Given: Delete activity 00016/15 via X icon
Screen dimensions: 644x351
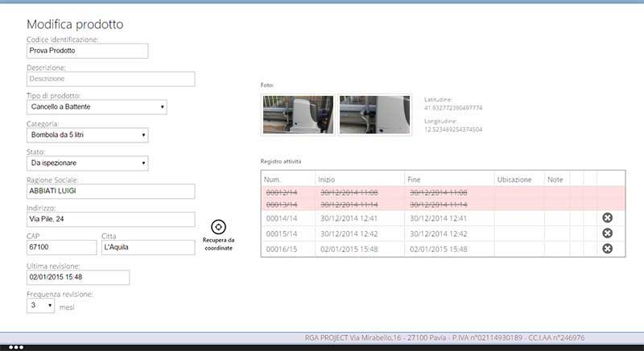Looking at the screenshot, I should pos(607,249).
